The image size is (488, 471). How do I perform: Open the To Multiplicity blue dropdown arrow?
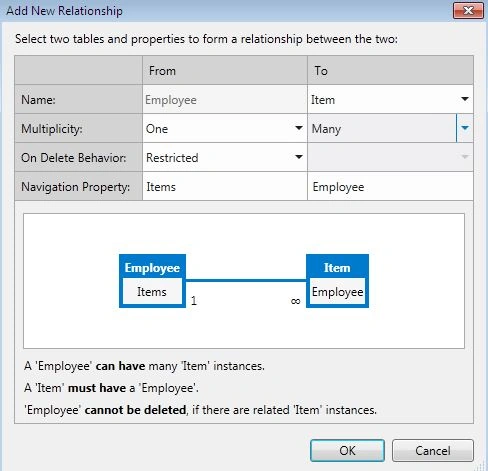click(465, 128)
